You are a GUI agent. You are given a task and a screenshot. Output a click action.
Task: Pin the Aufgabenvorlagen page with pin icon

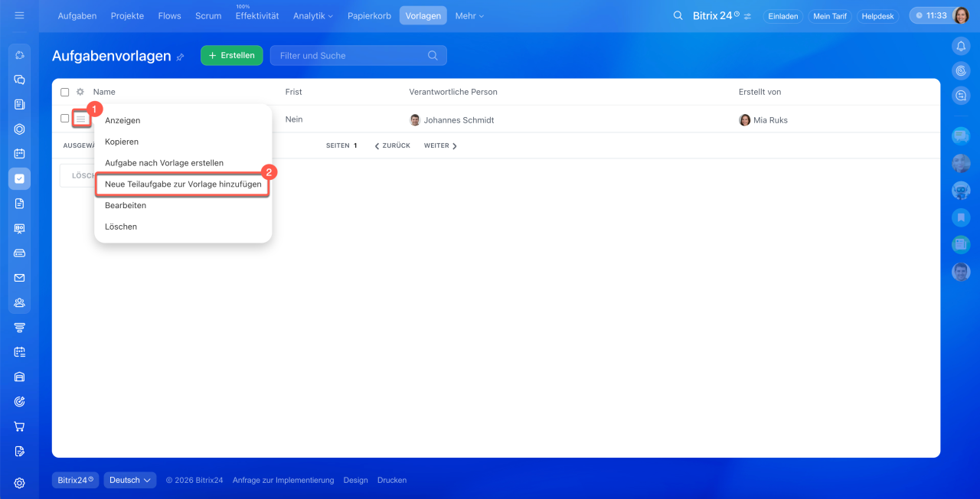(180, 57)
